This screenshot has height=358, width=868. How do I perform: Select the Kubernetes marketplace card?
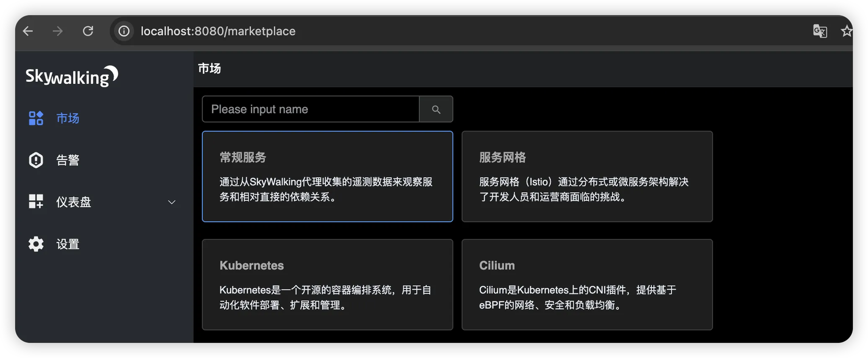(x=327, y=285)
